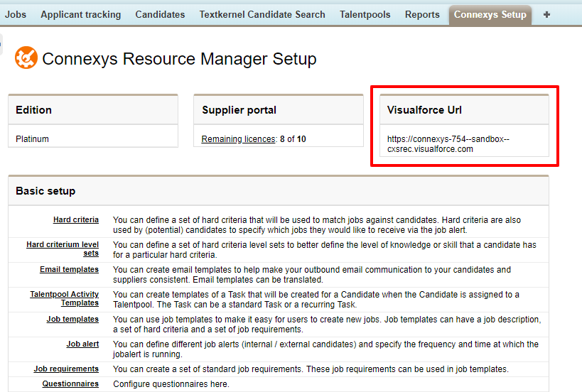Viewport: 582px width, 392px height.
Task: Click the Job templates description text
Action: pos(327,324)
